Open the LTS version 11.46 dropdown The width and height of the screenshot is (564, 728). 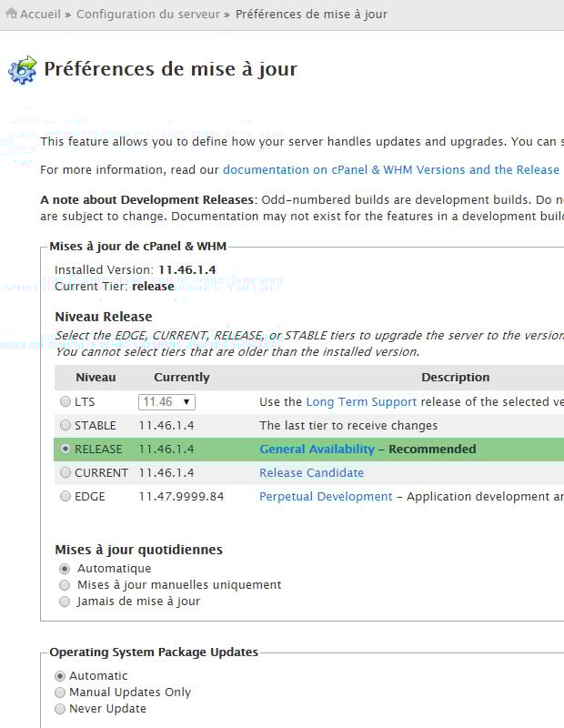tap(166, 402)
